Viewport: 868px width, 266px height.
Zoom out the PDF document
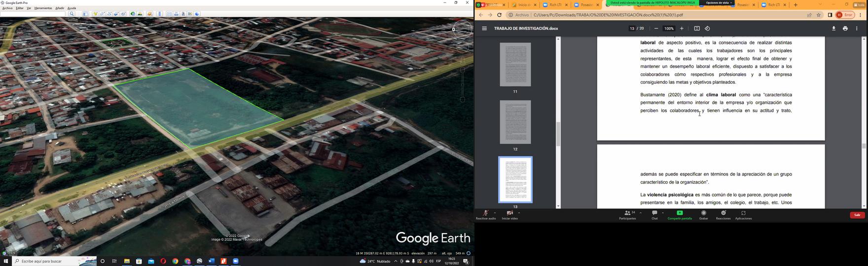click(656, 29)
